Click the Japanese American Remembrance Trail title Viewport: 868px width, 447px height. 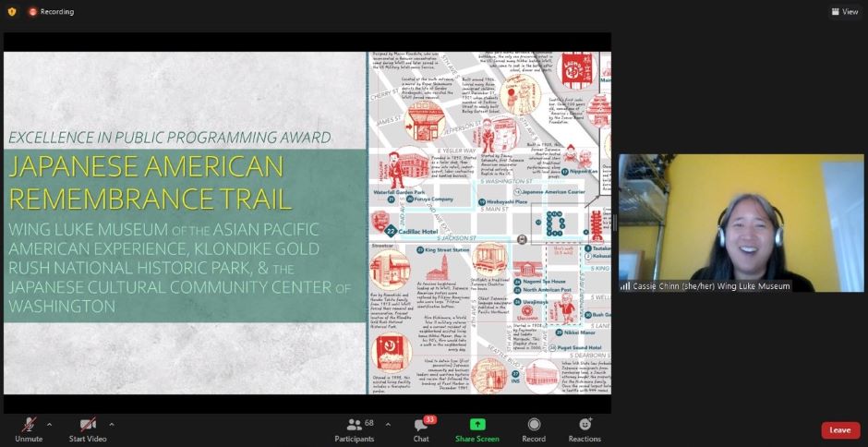click(x=150, y=182)
